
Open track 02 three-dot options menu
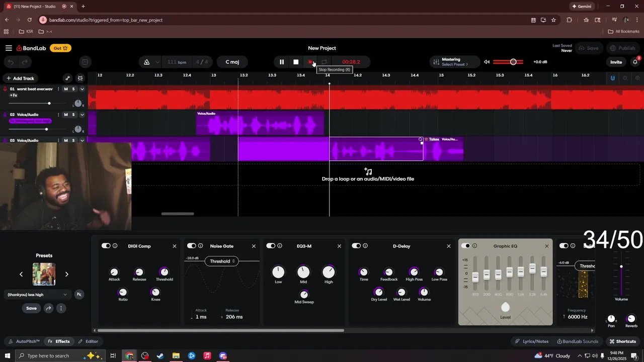pyautogui.click(x=58, y=115)
